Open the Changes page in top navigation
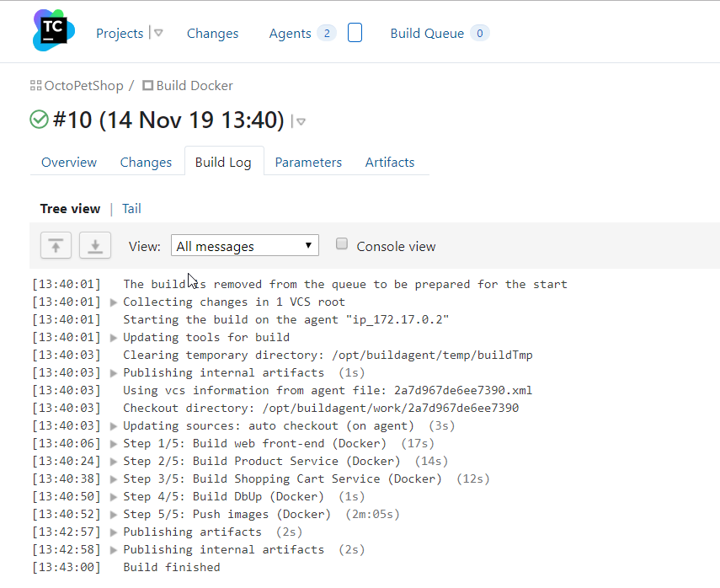The width and height of the screenshot is (720, 588). click(x=212, y=34)
